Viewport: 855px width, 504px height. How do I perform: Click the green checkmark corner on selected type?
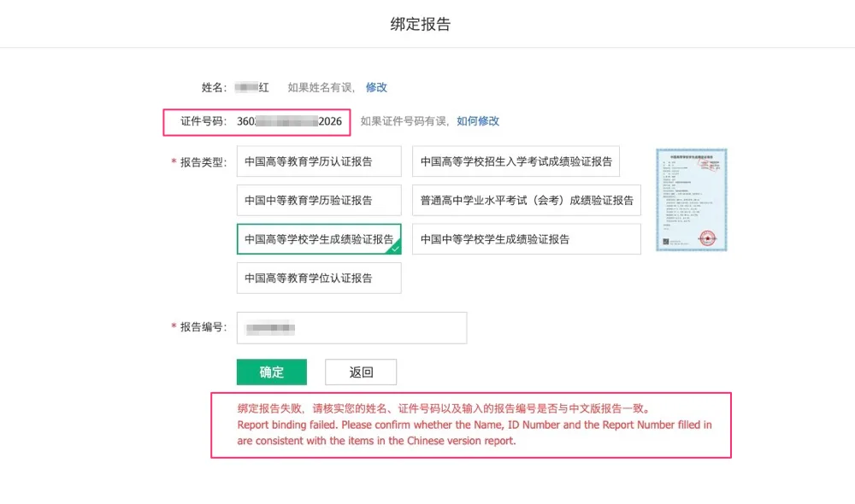pos(395,249)
